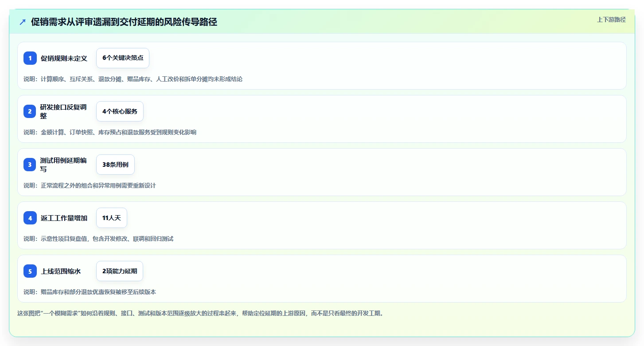Click the description starting 说明：示意性项目复盘值
The height and width of the screenshot is (346, 644).
[x=98, y=239]
